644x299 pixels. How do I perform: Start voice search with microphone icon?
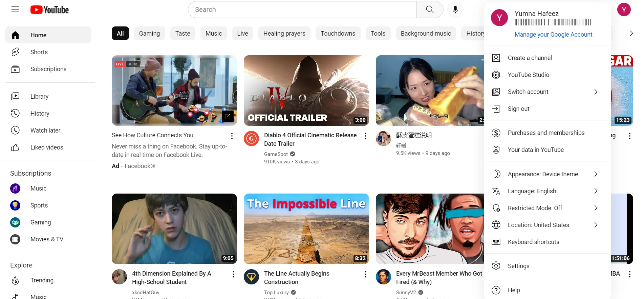point(455,9)
